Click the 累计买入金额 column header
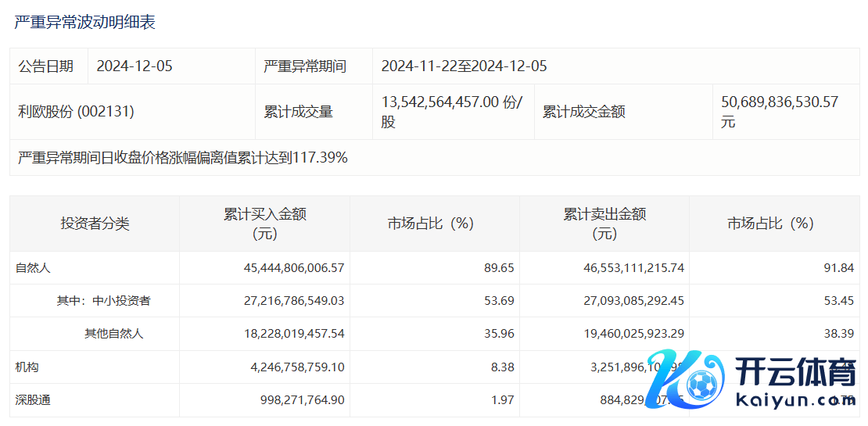Viewport: 868px width, 426px height. click(264, 224)
